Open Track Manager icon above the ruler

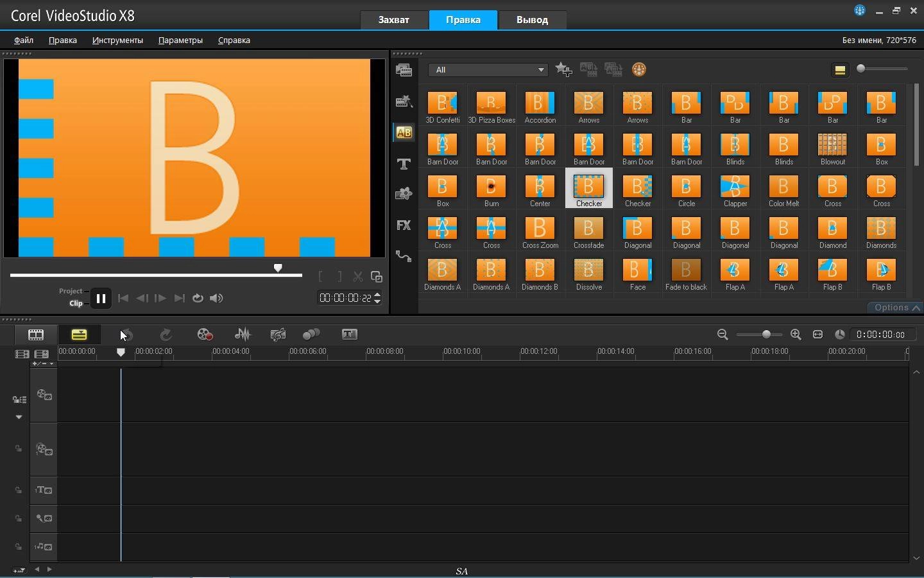(42, 354)
